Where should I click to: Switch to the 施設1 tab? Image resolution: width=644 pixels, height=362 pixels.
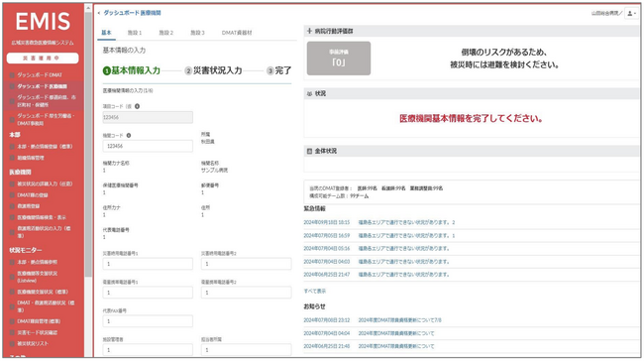click(135, 33)
